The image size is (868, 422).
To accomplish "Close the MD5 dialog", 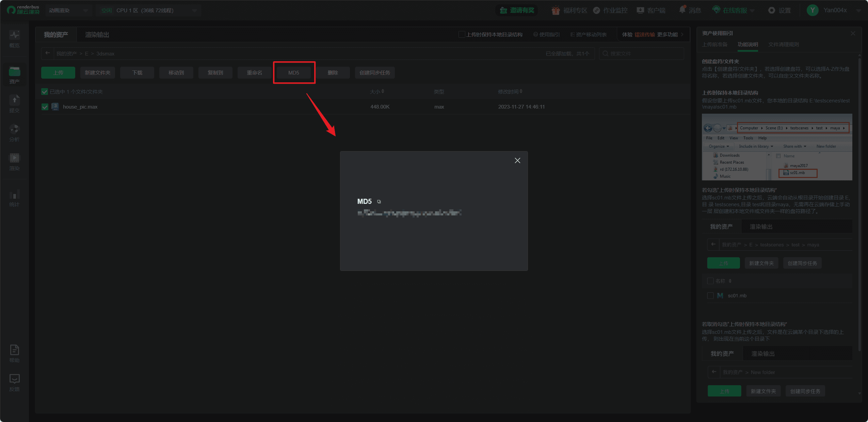I will pyautogui.click(x=517, y=160).
